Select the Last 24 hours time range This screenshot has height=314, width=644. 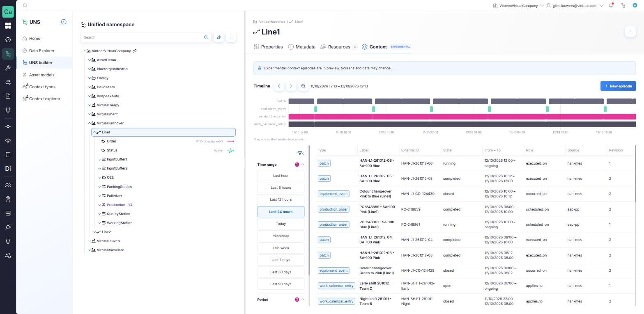click(x=281, y=212)
